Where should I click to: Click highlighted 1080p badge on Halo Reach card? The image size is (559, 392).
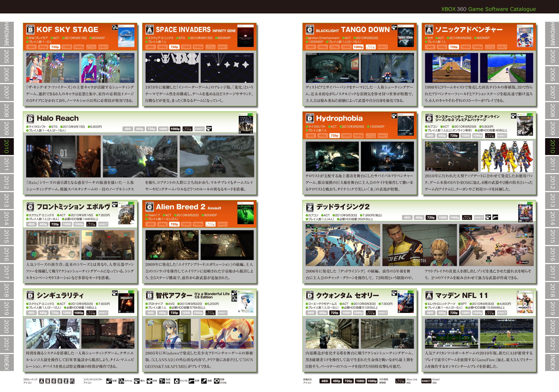(175, 129)
